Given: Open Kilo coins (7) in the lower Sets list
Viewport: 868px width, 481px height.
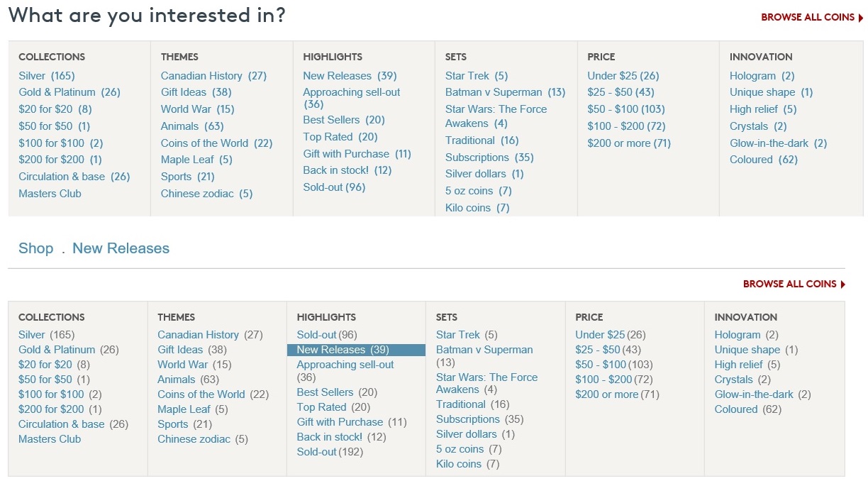Looking at the screenshot, I should tap(468, 464).
